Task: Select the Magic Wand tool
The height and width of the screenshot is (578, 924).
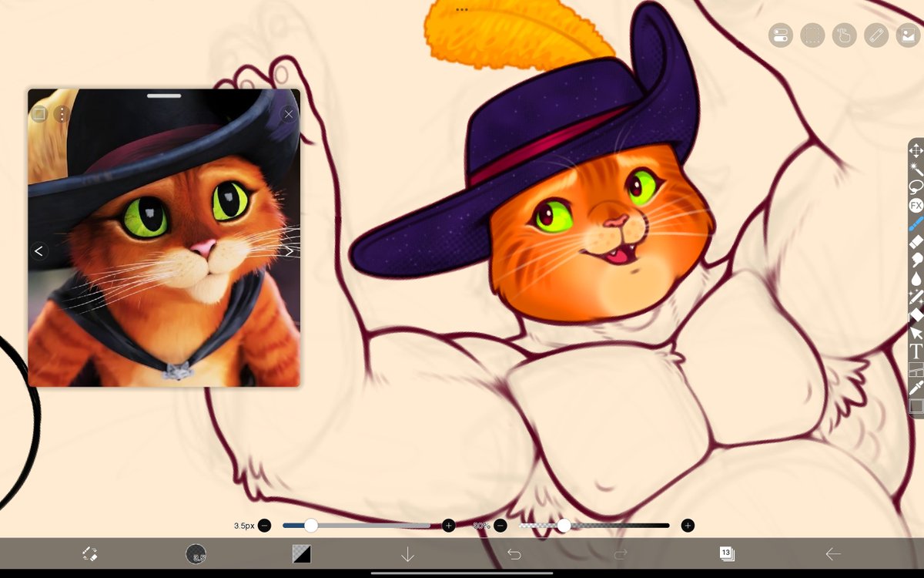Action: pyautogui.click(x=916, y=169)
